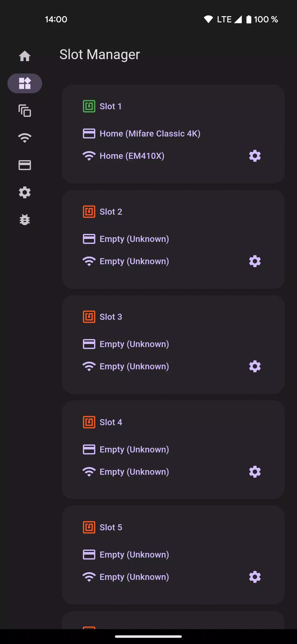Open Slot 3 settings gear
This screenshot has width=297, height=644.
click(x=255, y=366)
